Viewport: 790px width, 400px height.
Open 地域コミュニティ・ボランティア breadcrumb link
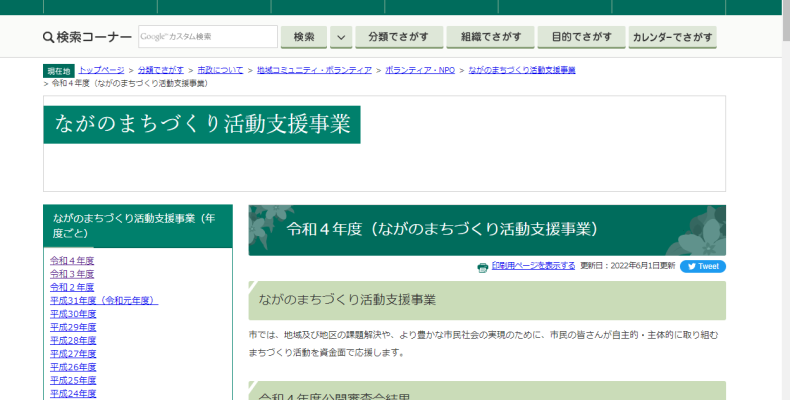coord(314,70)
